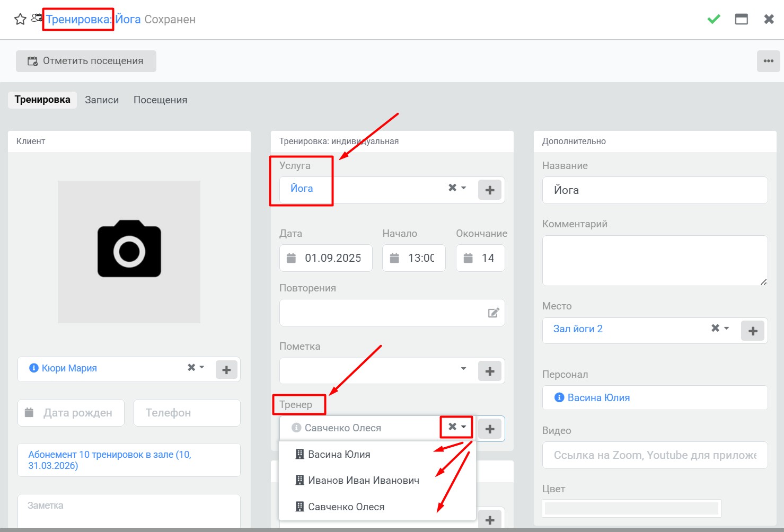The width and height of the screenshot is (784, 532).
Task: Choose Васина Юлия from the trainer list
Action: pos(377,454)
